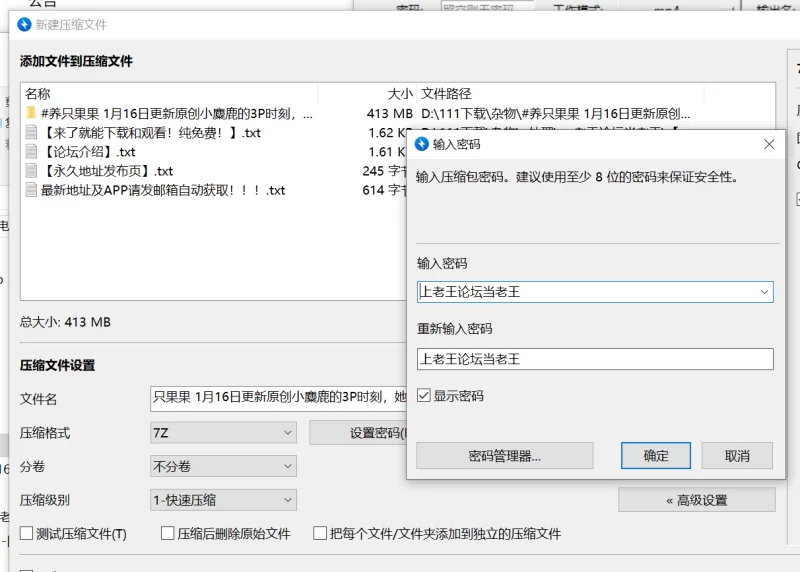The width and height of the screenshot is (800, 572).
Task: Click the 重新输入密码 text field
Action: coord(595,359)
